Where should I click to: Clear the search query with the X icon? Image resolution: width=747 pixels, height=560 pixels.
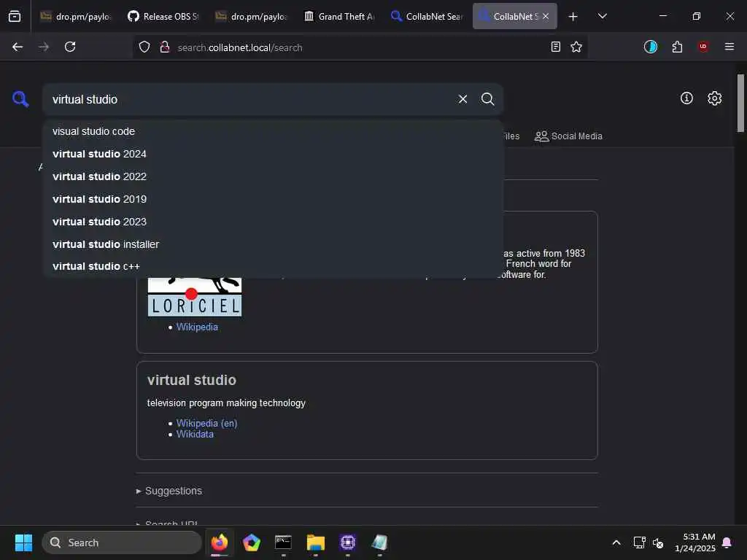[x=462, y=99]
